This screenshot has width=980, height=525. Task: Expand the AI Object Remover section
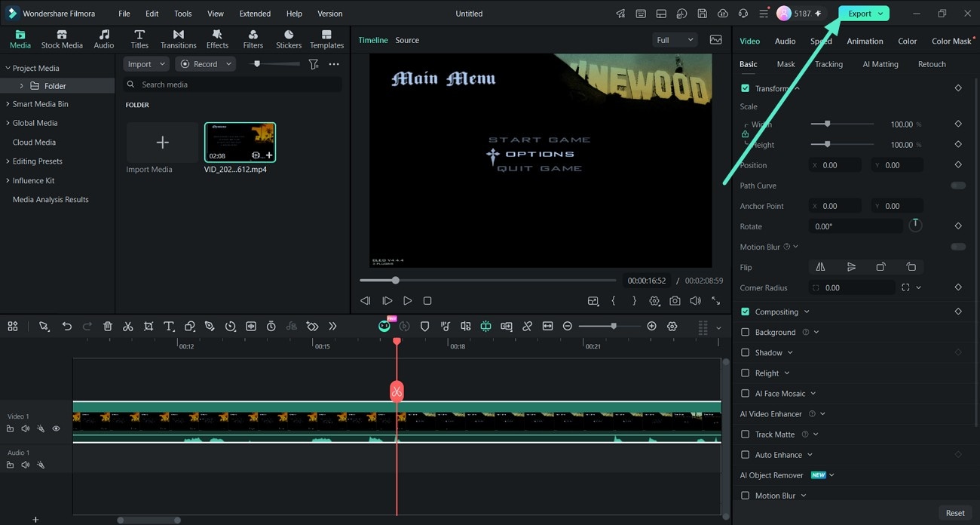pos(831,475)
